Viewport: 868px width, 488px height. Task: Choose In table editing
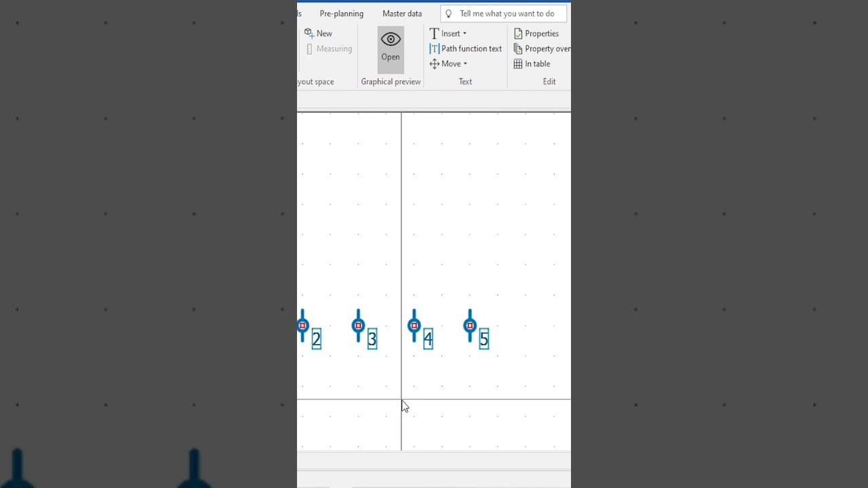[x=537, y=64]
